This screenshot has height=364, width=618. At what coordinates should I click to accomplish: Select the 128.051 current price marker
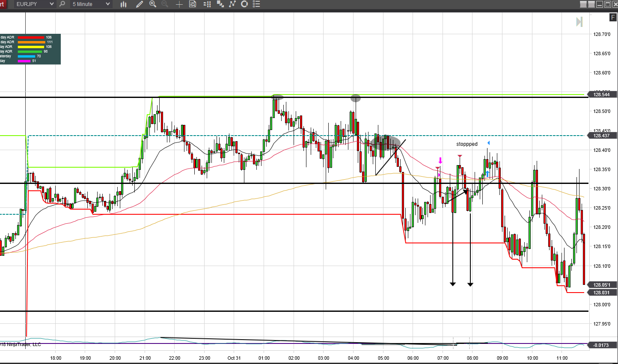[x=602, y=285]
